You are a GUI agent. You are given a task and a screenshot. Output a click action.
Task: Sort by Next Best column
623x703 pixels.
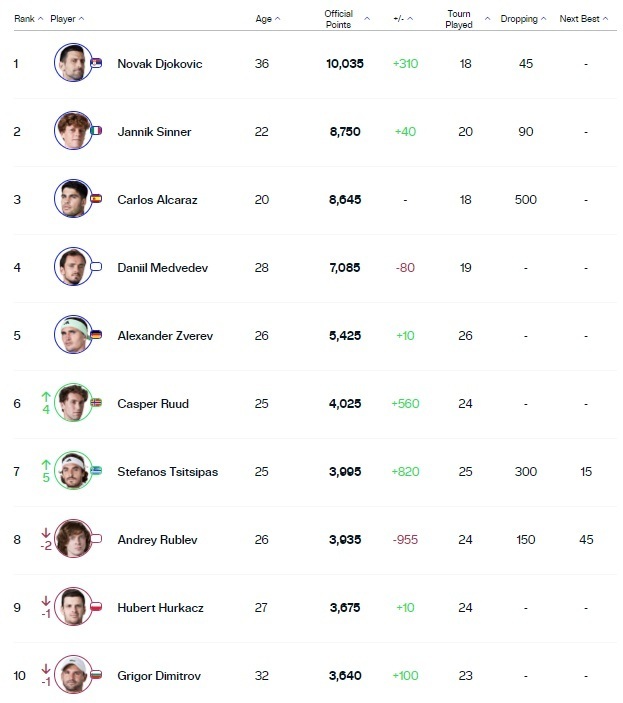pyautogui.click(x=583, y=19)
